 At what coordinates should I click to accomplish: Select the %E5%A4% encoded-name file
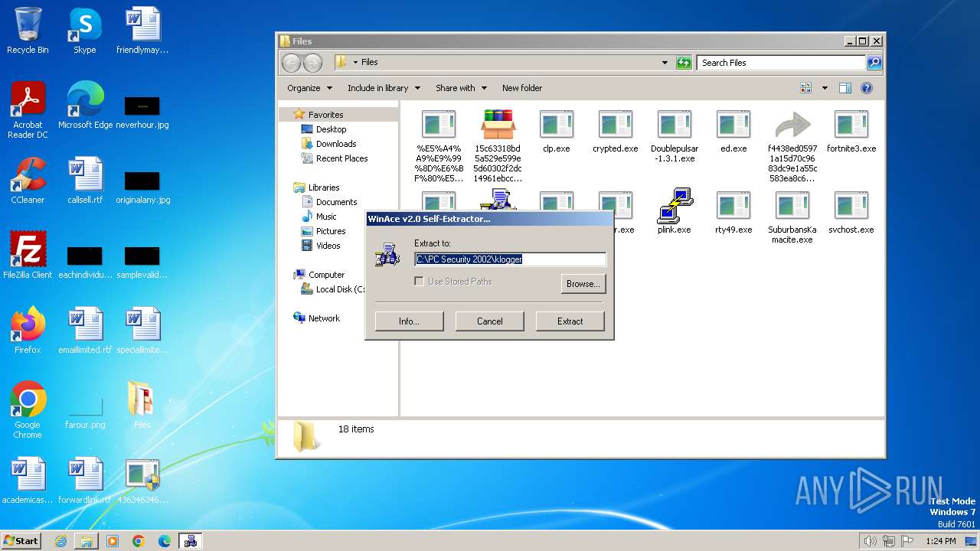439,125
